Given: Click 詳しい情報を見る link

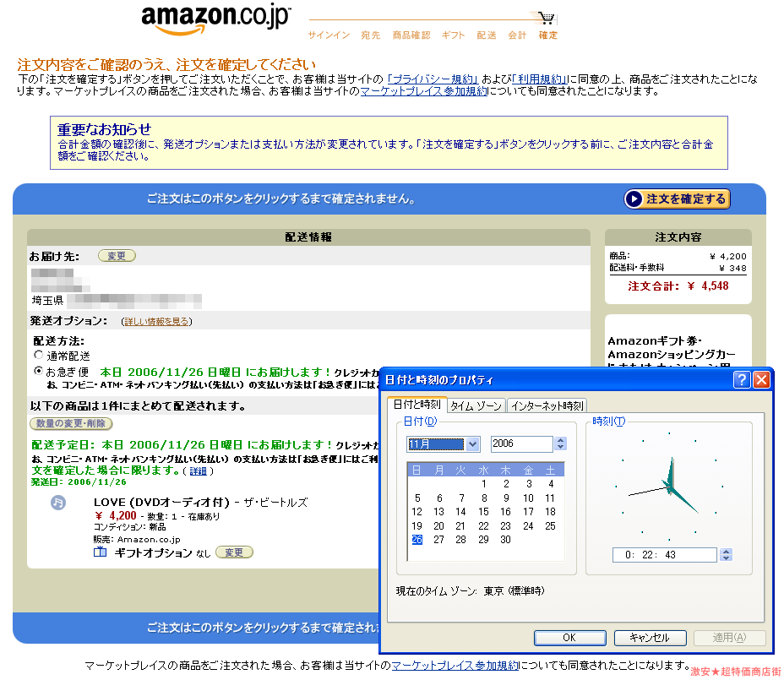Looking at the screenshot, I should point(156,322).
